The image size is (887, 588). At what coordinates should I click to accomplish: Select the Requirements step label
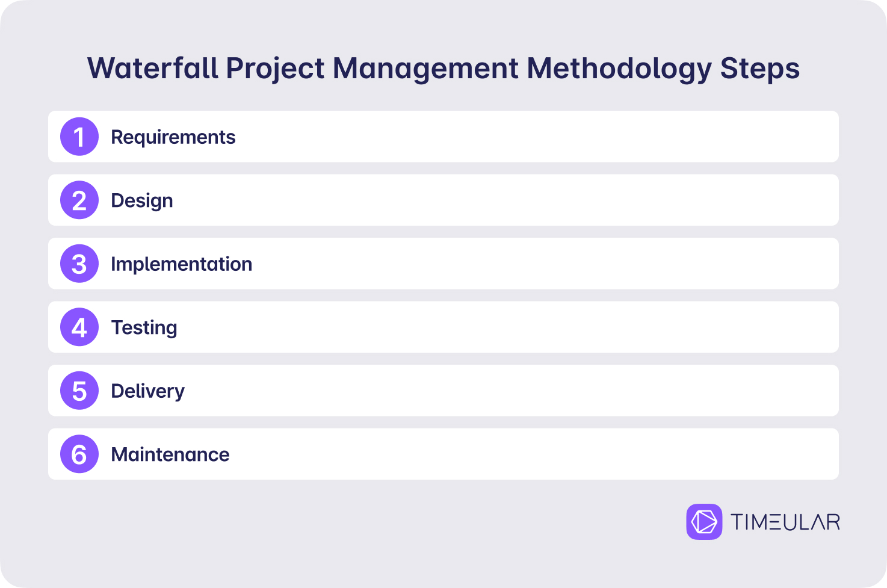173,137
